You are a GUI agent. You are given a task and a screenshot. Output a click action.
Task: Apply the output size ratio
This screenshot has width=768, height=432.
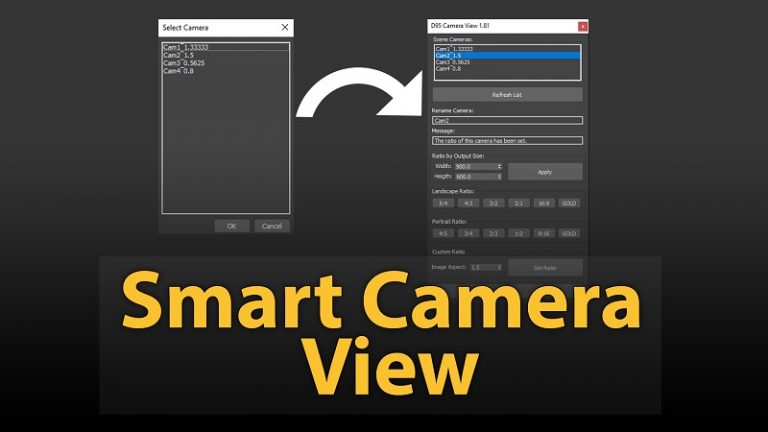[545, 171]
